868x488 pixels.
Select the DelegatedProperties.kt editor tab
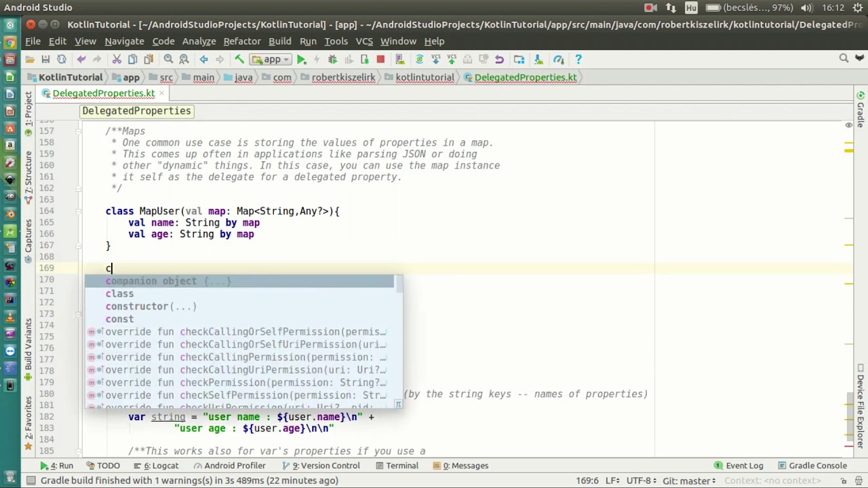tap(103, 93)
